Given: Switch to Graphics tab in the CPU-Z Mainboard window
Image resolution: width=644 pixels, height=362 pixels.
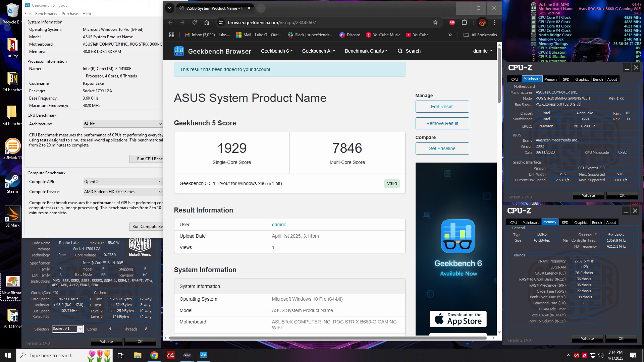Looking at the screenshot, I should (582, 79).
